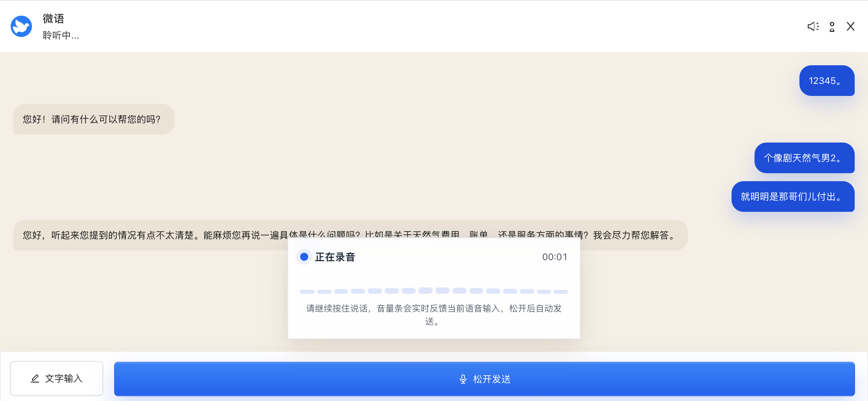Select the 个像剧天然气男2。 message bubble
The height and width of the screenshot is (401, 868).
click(804, 158)
